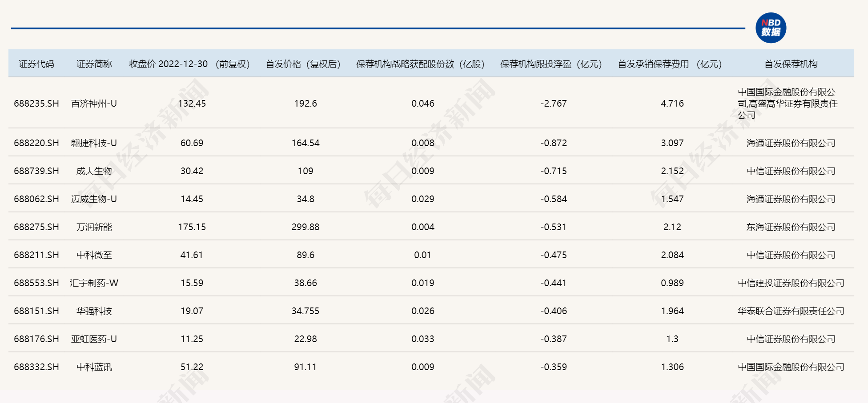Select stock name 翱捷科技-U
The image size is (868, 403).
coord(94,143)
